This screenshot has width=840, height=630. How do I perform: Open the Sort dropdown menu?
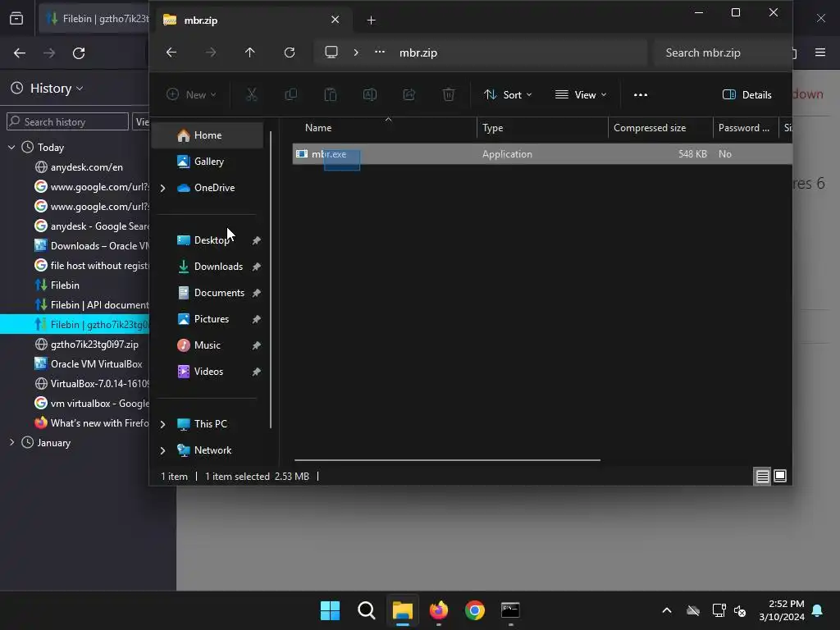[x=508, y=95]
